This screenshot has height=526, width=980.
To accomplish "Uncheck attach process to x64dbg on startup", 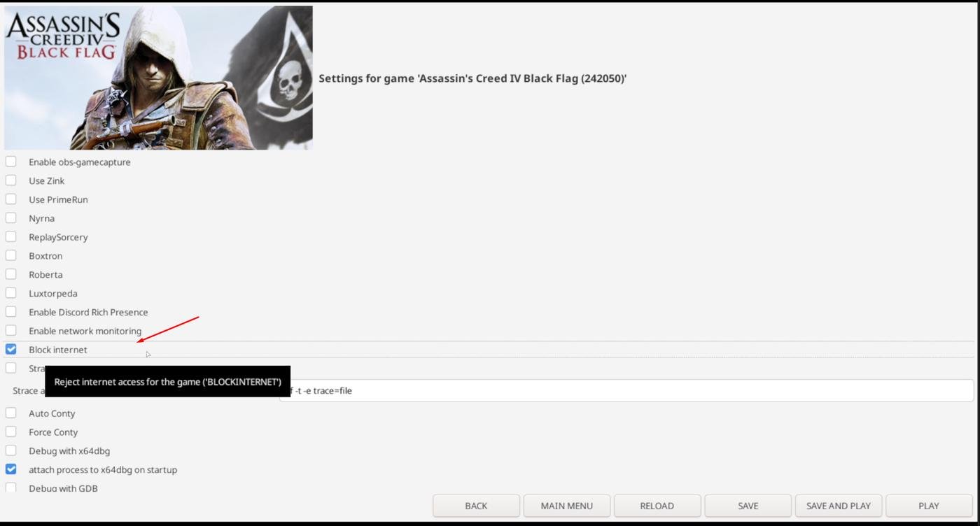I will click(x=11, y=469).
